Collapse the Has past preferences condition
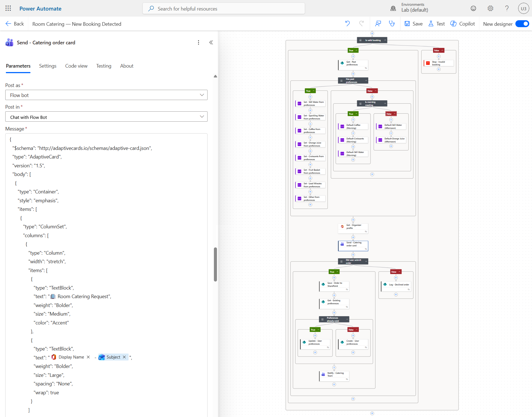Viewport: 532px width, 417px height. tap(366, 81)
